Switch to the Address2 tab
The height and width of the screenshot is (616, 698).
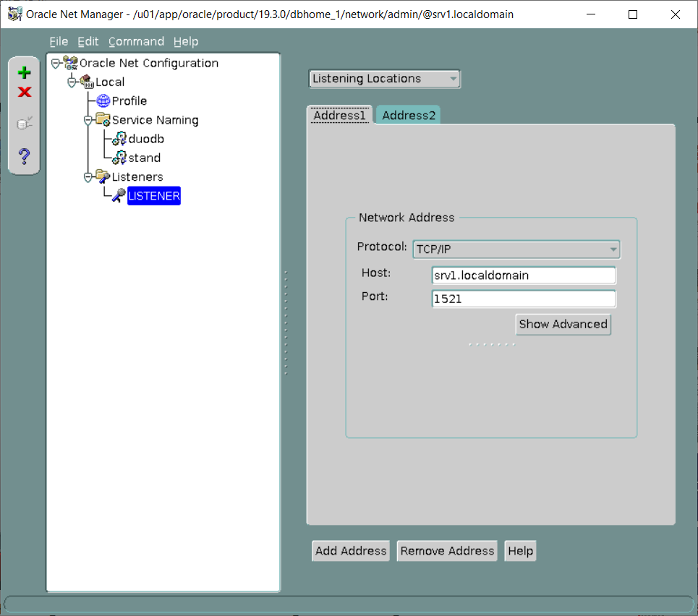click(x=409, y=116)
